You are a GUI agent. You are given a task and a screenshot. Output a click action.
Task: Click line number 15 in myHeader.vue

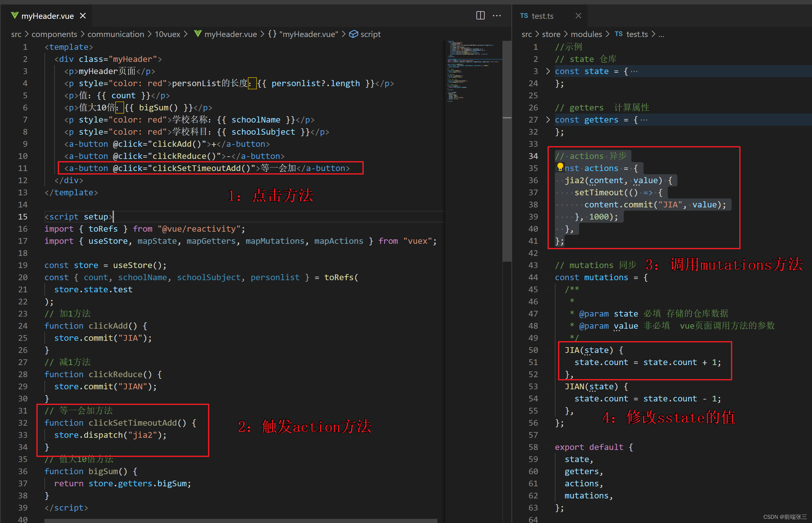tap(22, 217)
